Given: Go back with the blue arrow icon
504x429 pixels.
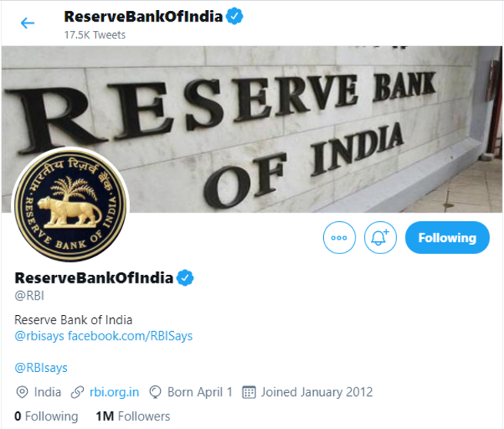Looking at the screenshot, I should tap(28, 23).
